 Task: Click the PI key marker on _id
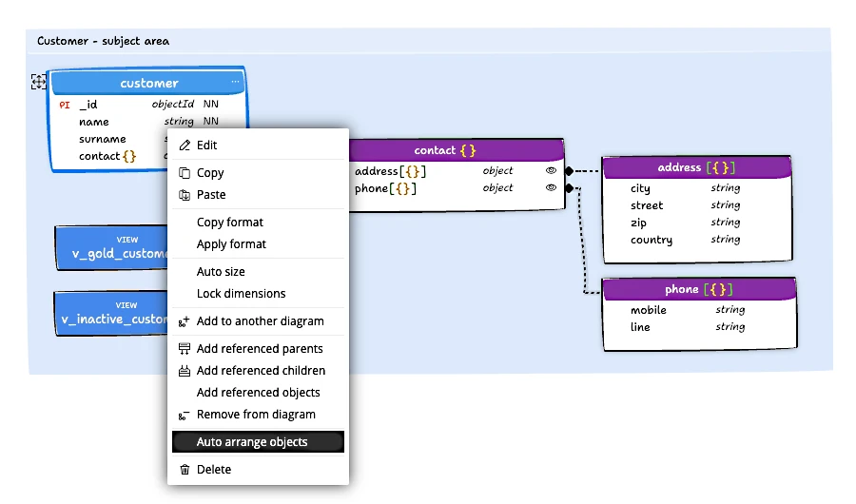click(65, 105)
